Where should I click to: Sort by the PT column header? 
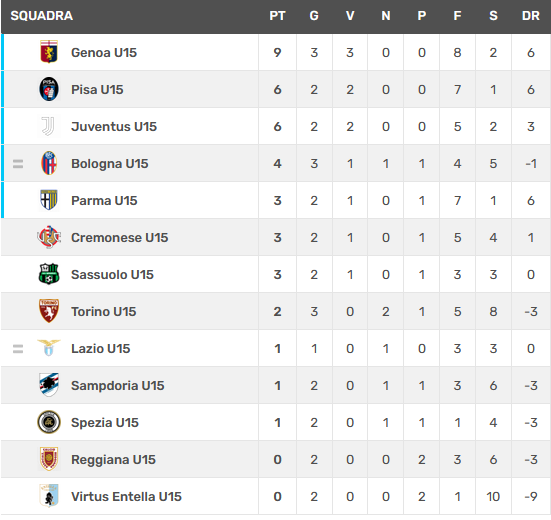tap(277, 16)
